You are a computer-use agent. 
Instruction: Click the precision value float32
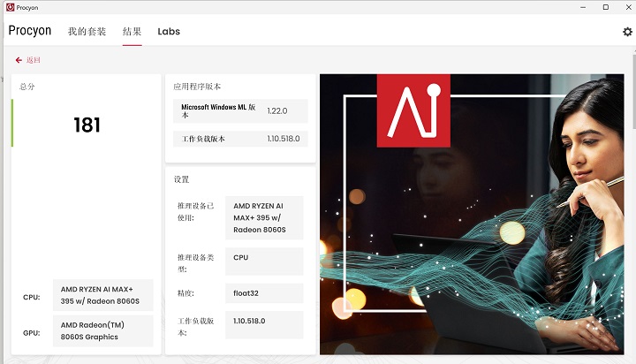click(x=264, y=293)
